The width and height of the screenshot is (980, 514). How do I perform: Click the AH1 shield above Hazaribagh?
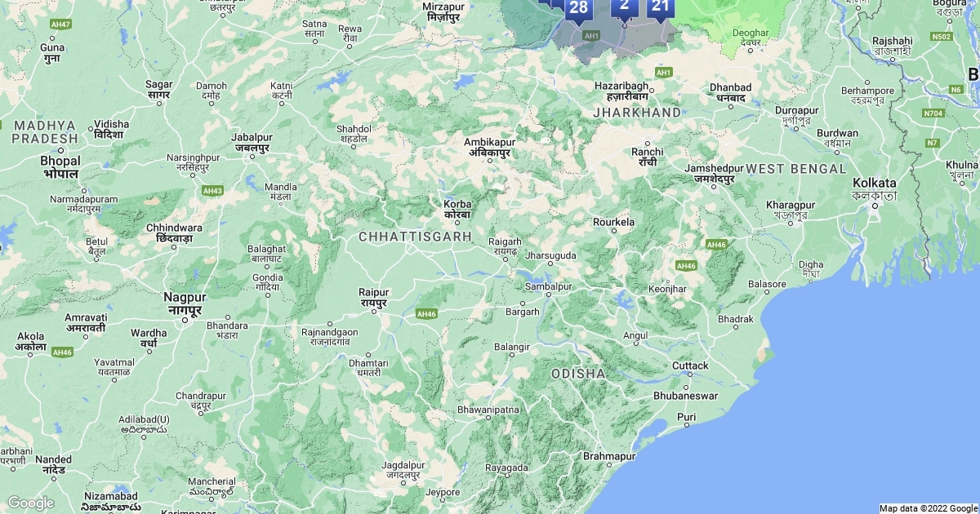point(663,72)
